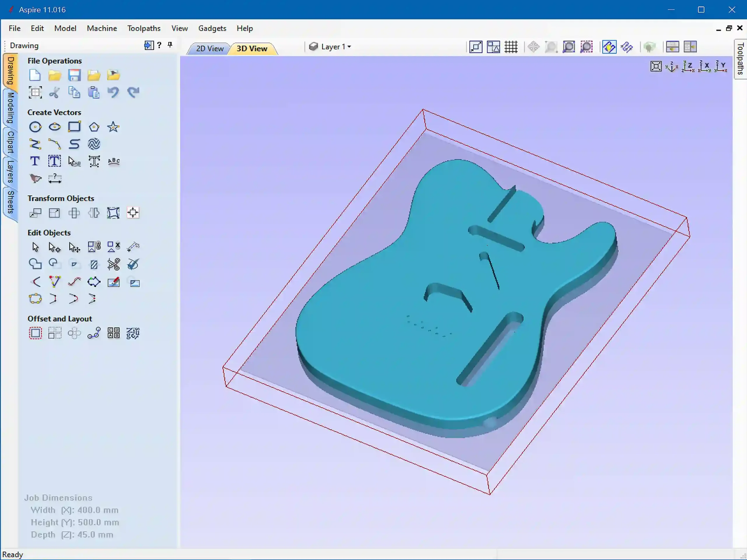The image size is (747, 560).
Task: Open the Text on Curve tool
Action: click(114, 161)
